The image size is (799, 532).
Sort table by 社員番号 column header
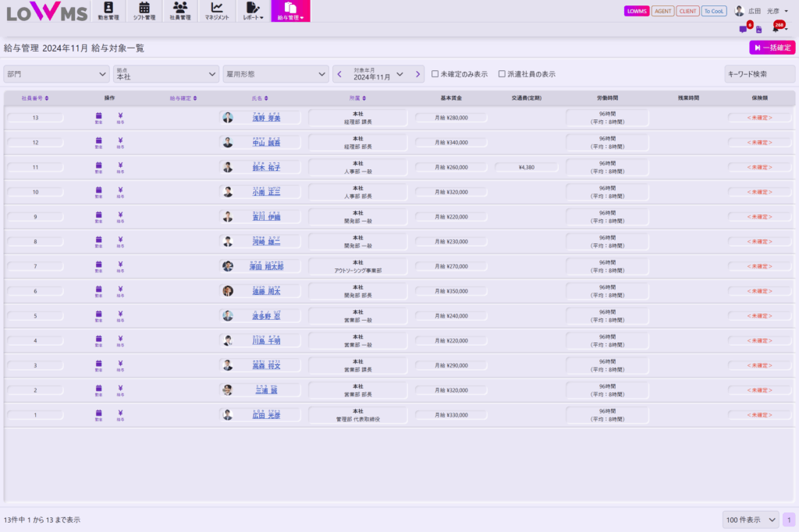point(35,98)
